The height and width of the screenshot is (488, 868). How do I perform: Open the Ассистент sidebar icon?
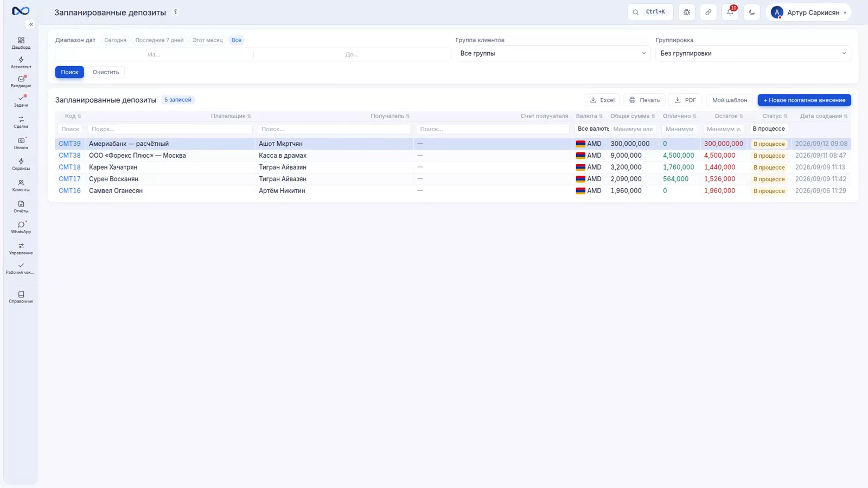(x=21, y=63)
